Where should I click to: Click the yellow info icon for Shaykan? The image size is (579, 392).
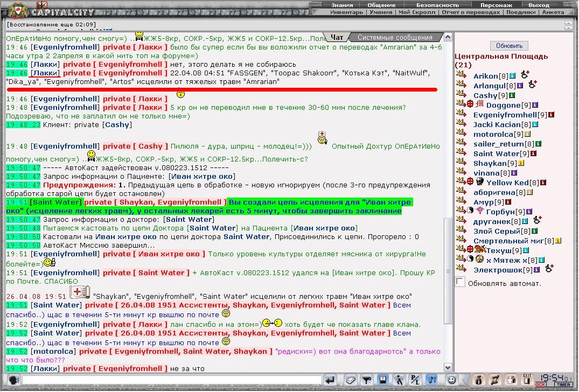(521, 163)
